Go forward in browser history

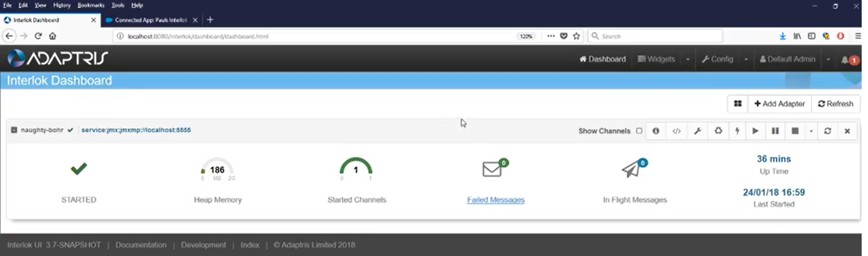[x=24, y=36]
